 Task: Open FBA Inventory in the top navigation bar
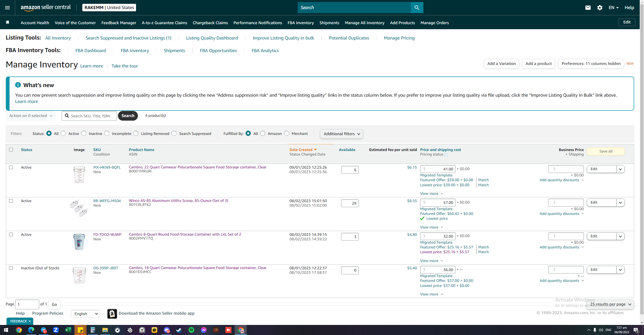[301, 23]
